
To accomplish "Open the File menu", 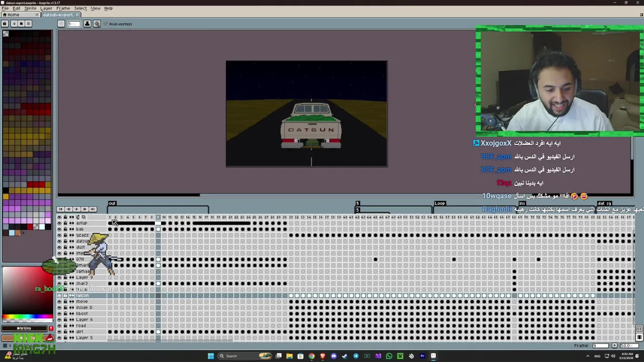I will point(5,8).
